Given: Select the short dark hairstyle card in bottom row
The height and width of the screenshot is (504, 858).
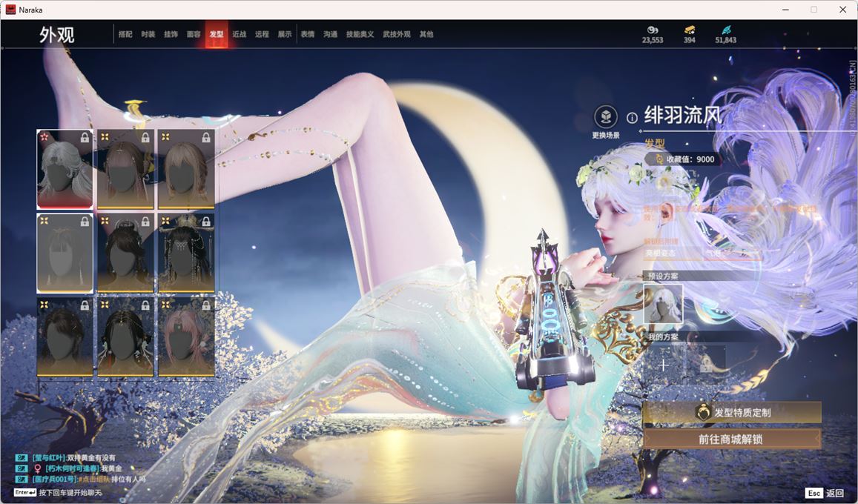Looking at the screenshot, I should [x=65, y=337].
